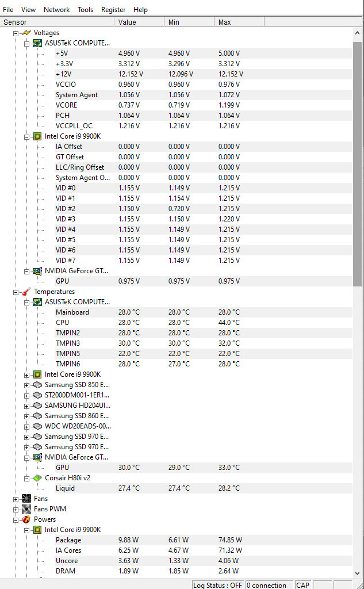Open the Network menu
Viewport: 364px width, 589px height.
(x=57, y=10)
